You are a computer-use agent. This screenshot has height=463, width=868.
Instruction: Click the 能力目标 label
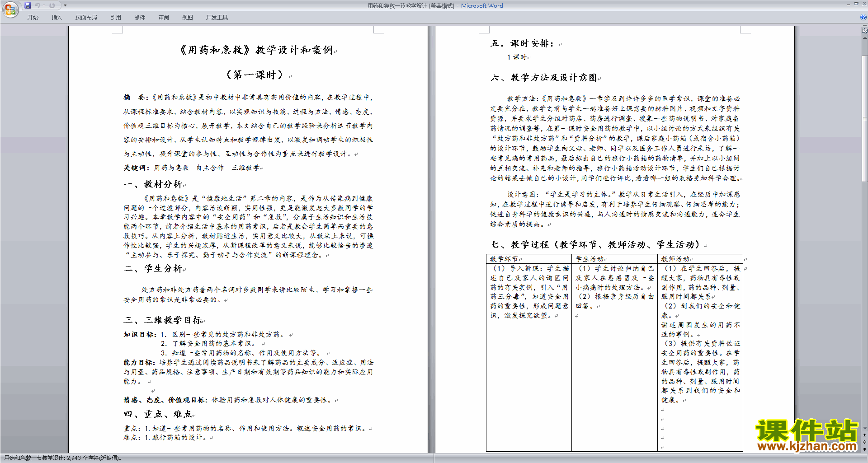[140, 363]
